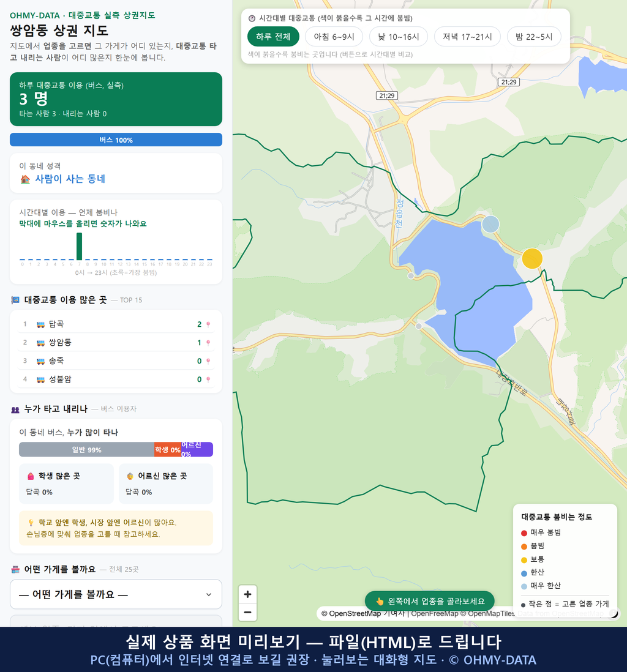
Task: Click the orange 붐빔 legend dot
Action: point(524,547)
